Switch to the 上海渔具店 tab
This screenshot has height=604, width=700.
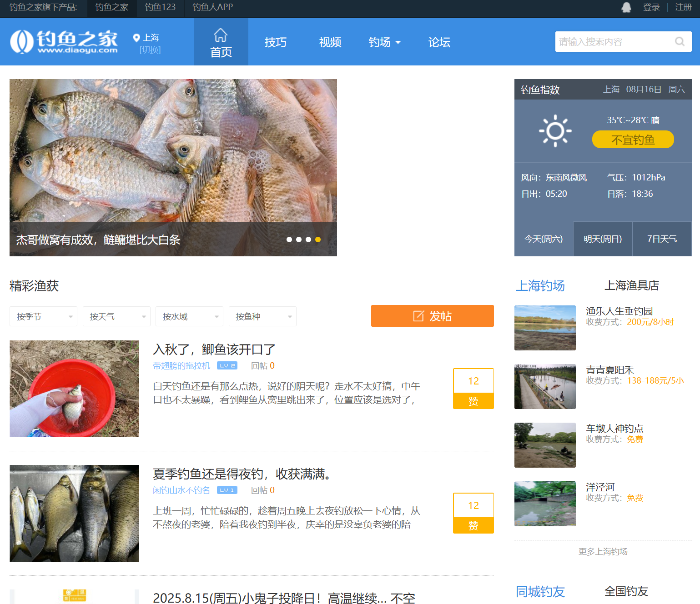[x=632, y=285]
